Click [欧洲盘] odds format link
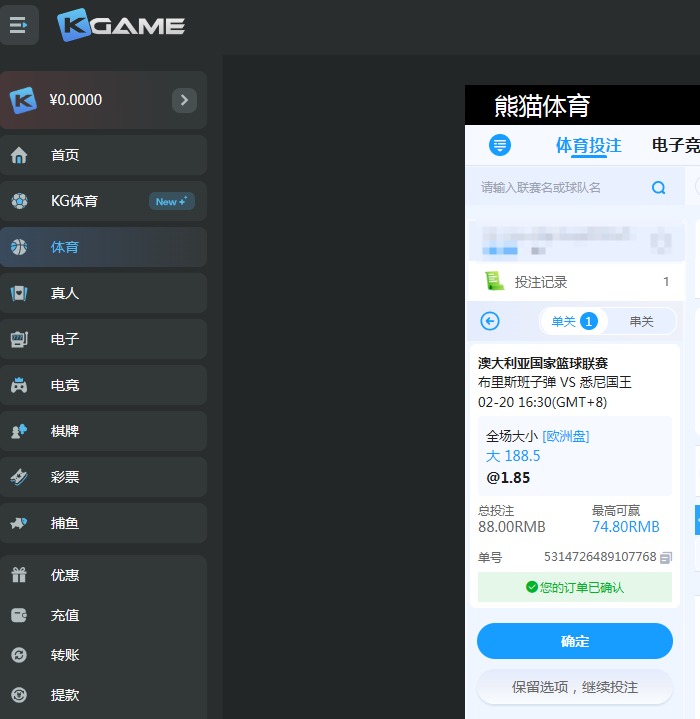The image size is (700, 719). tap(566, 436)
